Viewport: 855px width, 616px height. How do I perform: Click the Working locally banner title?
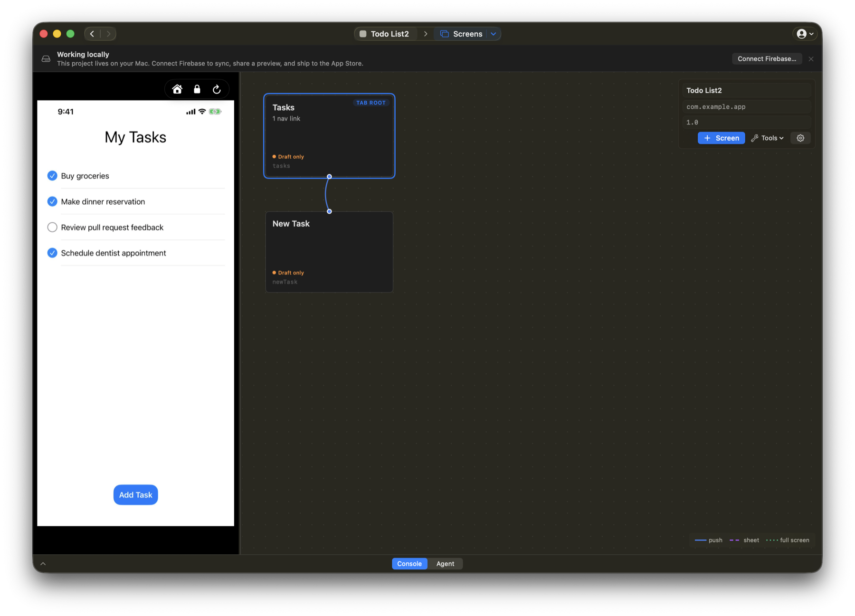[83, 55]
